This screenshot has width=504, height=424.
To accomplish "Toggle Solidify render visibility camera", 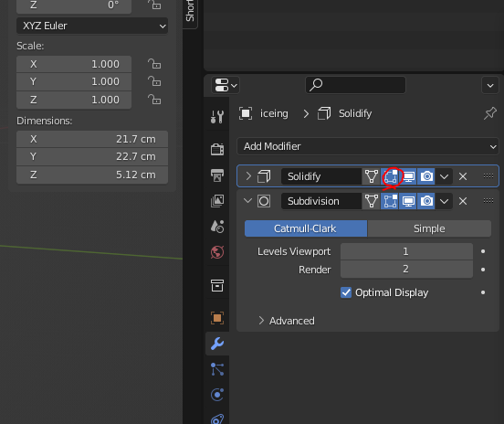I will [x=426, y=176].
